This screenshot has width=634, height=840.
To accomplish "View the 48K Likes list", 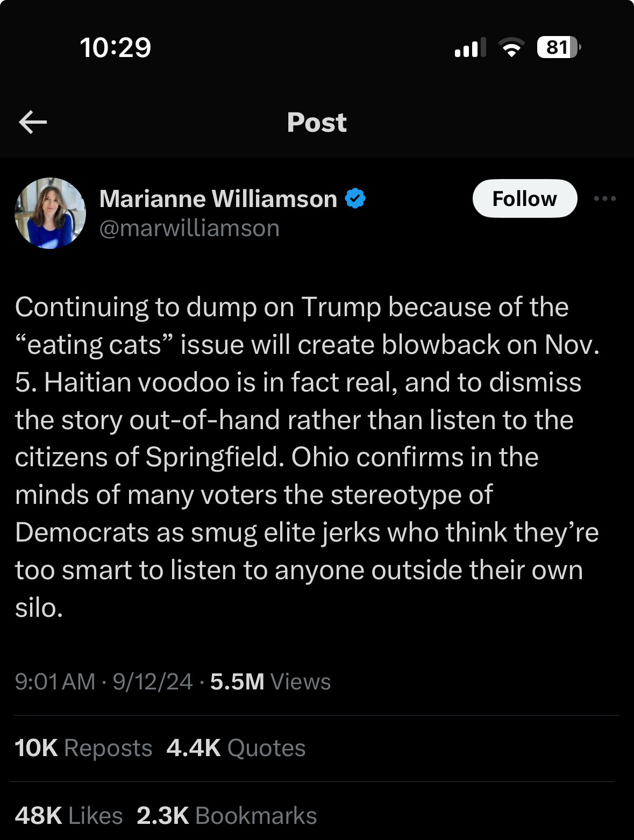I will tap(69, 816).
